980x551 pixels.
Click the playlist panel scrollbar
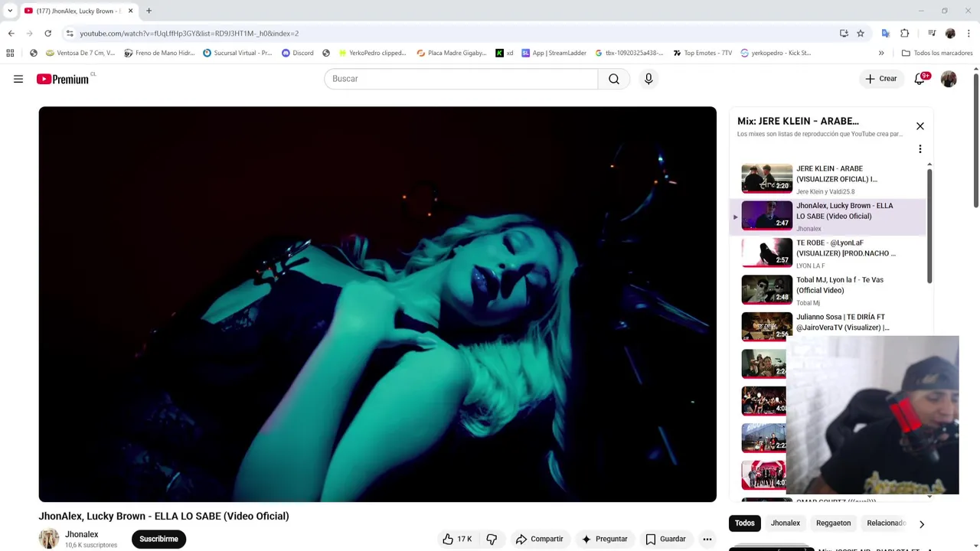coord(929,226)
